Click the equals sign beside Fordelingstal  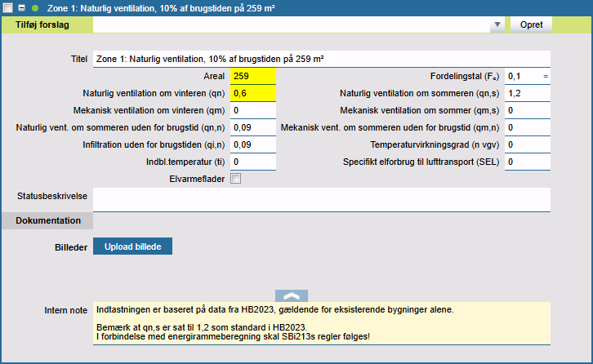[546, 76]
